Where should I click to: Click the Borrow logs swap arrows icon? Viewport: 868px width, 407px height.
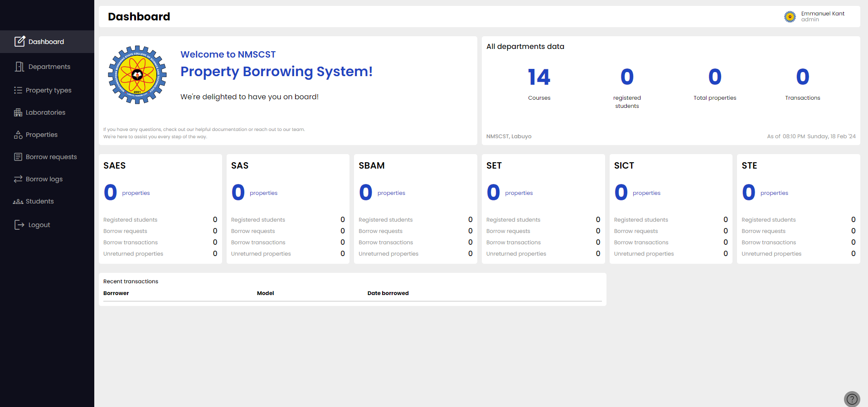18,179
